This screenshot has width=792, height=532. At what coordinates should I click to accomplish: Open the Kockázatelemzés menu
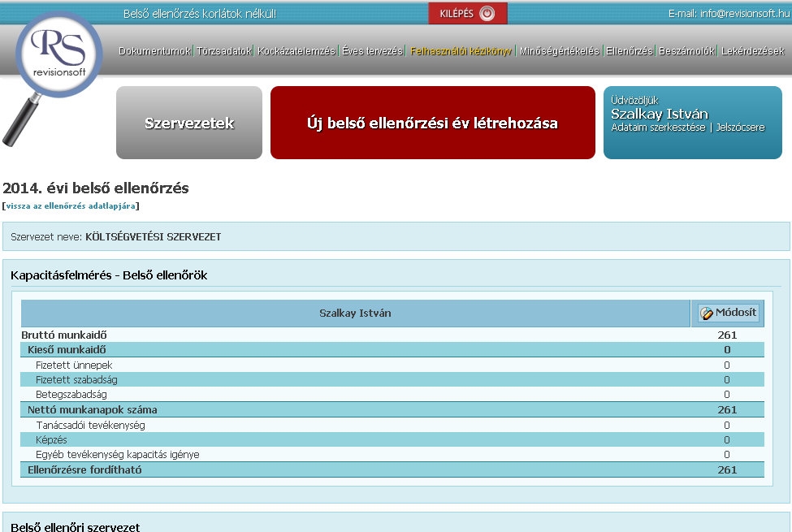tap(296, 51)
